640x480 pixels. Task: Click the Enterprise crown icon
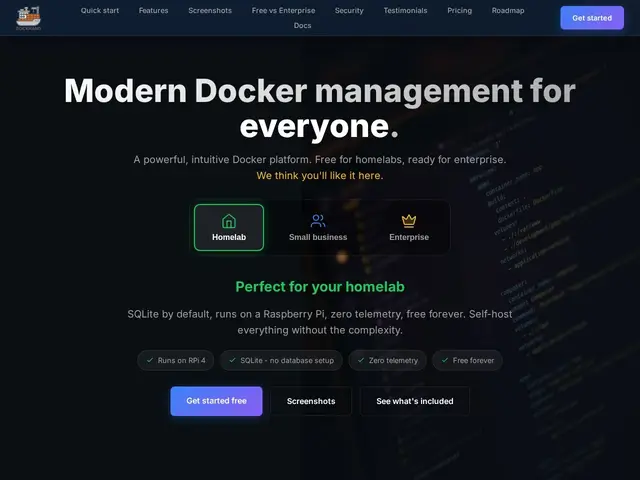(409, 221)
